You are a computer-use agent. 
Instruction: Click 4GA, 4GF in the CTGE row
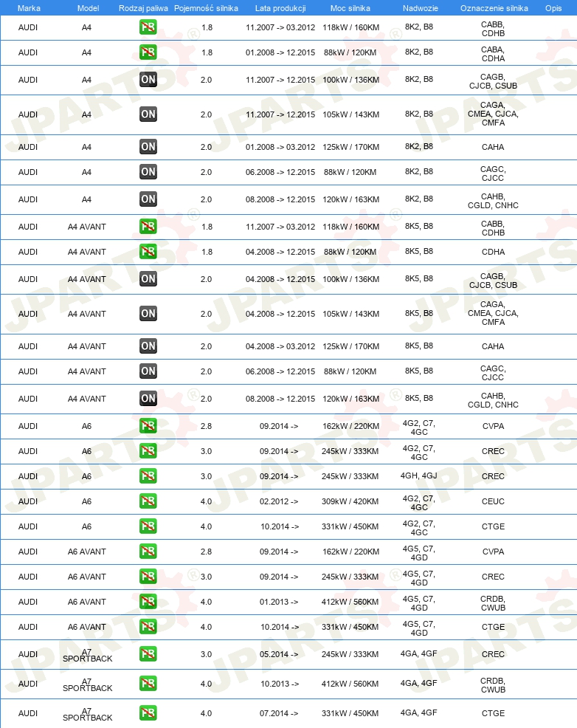tap(419, 712)
